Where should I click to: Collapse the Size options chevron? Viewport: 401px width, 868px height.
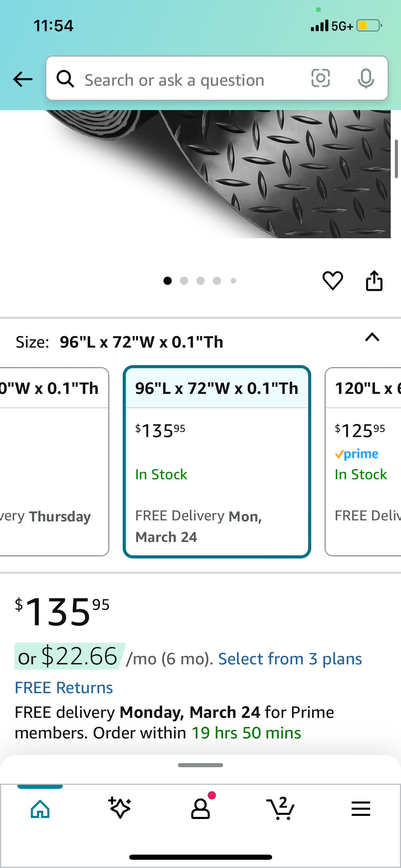coord(372,338)
